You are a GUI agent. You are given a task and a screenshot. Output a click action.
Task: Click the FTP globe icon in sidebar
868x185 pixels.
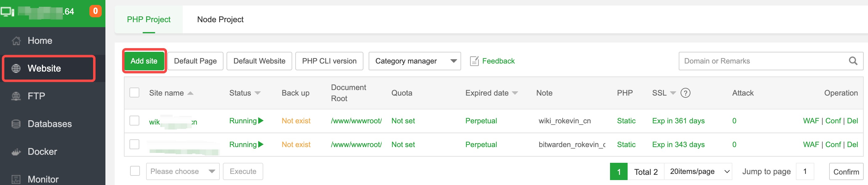coord(16,97)
